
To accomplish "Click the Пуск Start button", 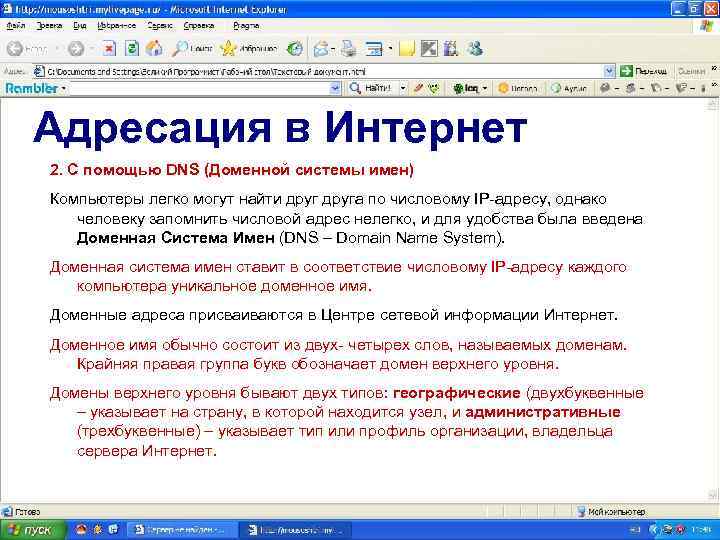I will [32, 530].
